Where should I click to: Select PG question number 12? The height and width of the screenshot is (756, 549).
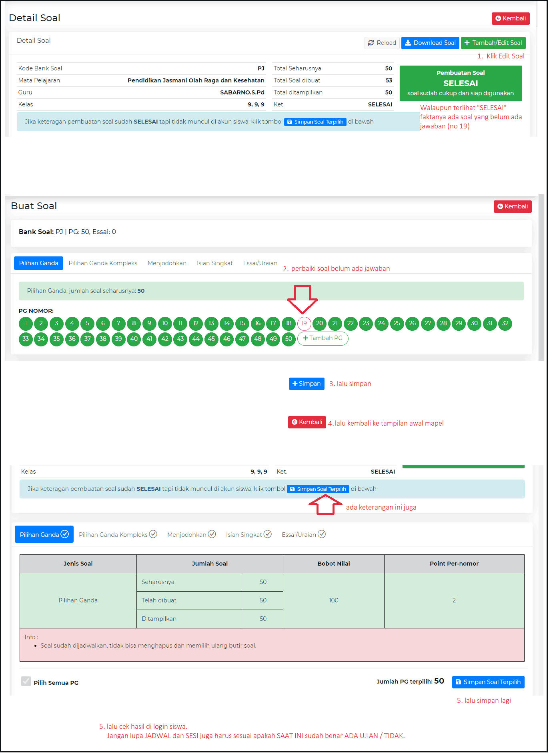pyautogui.click(x=196, y=324)
